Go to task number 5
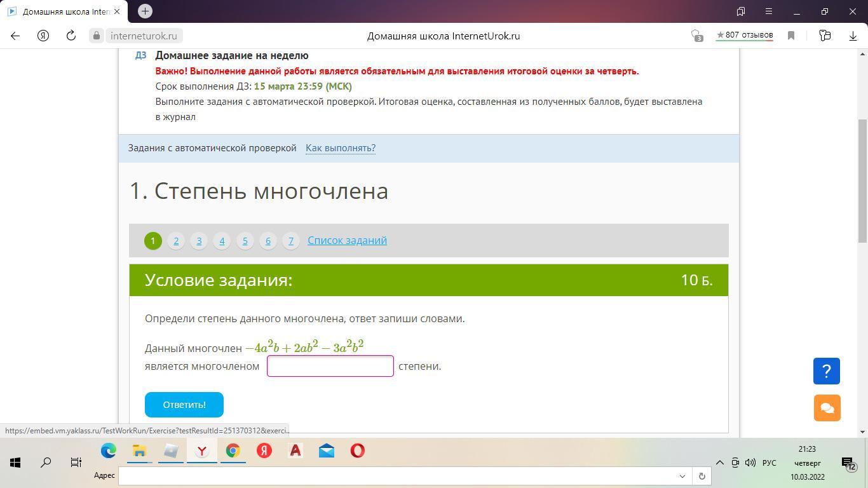 [x=245, y=241]
